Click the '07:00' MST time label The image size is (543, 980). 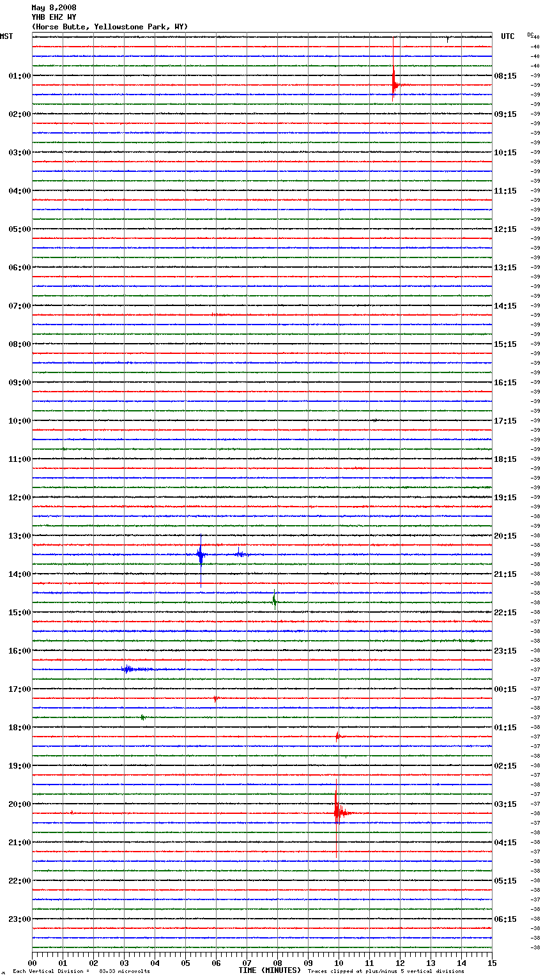click(20, 305)
